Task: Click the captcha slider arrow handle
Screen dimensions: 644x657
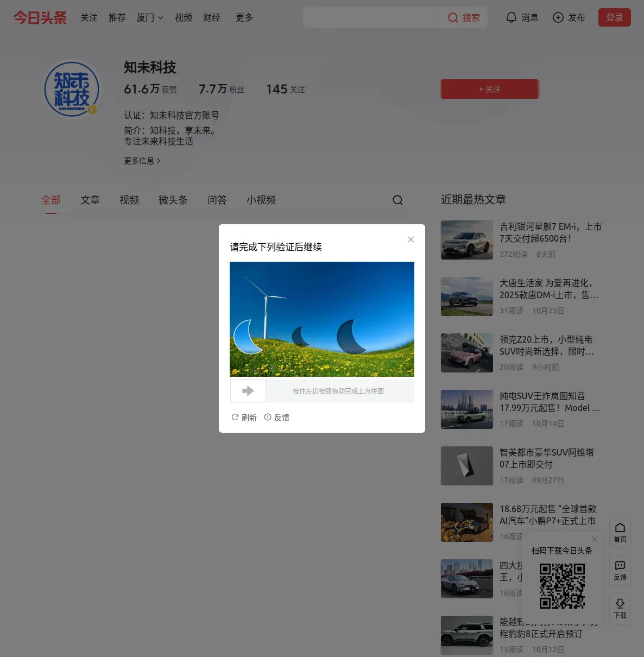Action: [248, 391]
